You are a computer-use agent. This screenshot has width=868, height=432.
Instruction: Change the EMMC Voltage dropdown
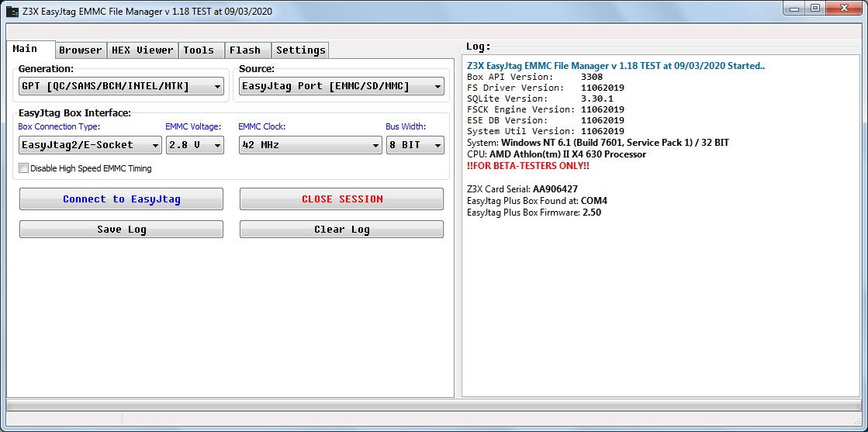click(x=195, y=145)
